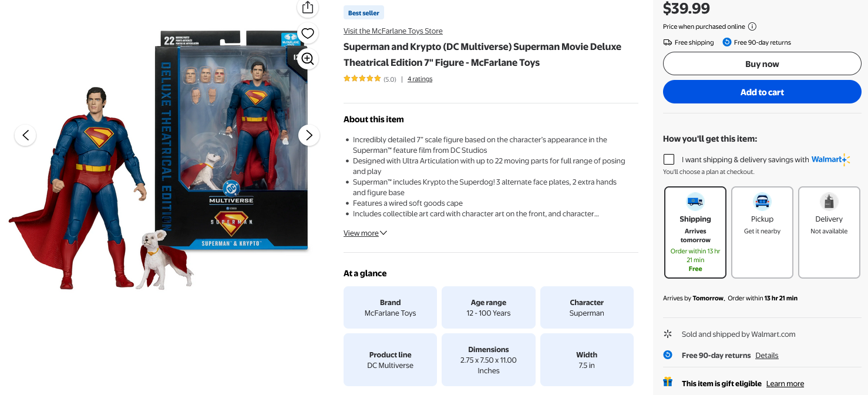Select the Pickup fulfillment option
The height and width of the screenshot is (395, 868).
pyautogui.click(x=762, y=232)
